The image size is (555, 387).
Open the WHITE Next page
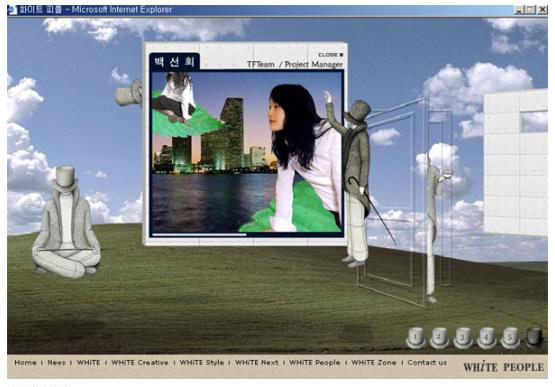257,363
